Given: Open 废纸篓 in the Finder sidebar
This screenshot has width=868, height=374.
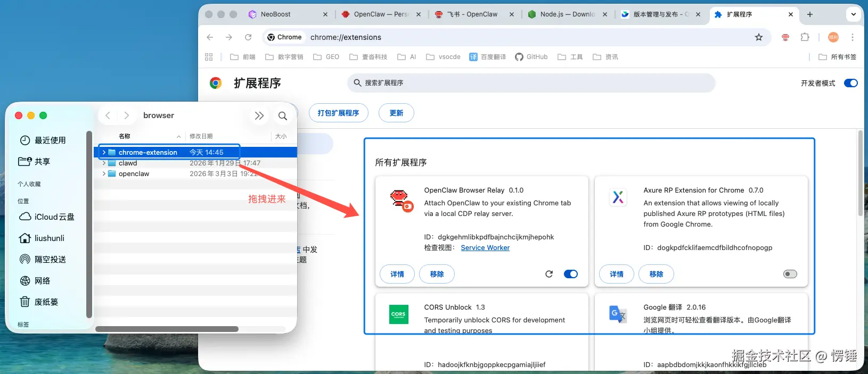Looking at the screenshot, I should click(x=38, y=302).
